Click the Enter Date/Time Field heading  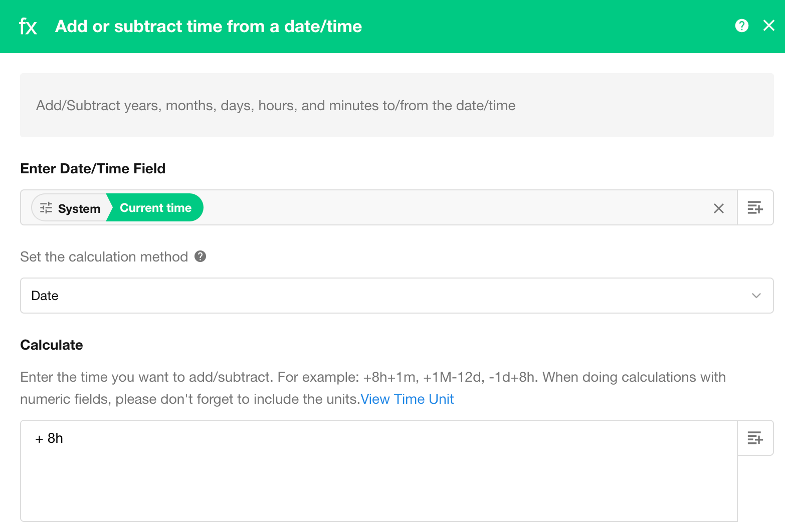pyautogui.click(x=93, y=169)
